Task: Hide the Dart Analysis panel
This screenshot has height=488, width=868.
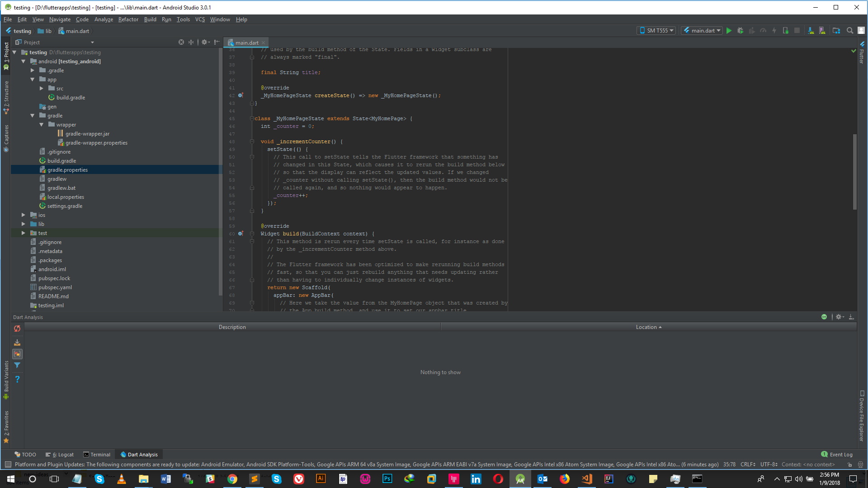Action: pos(851,317)
